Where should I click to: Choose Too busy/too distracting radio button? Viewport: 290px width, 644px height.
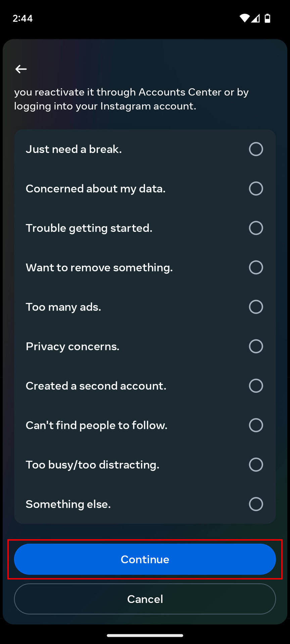256,465
